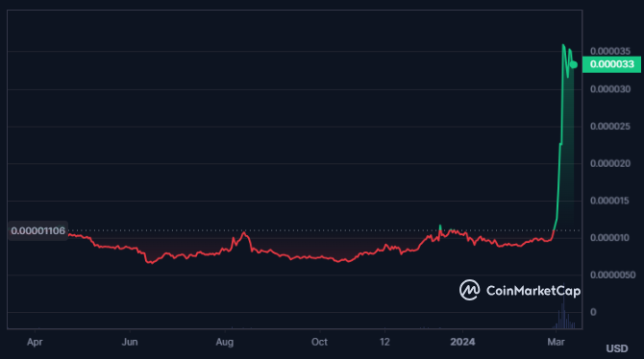The height and width of the screenshot is (359, 644).
Task: Click the USD currency label
Action: (x=617, y=348)
